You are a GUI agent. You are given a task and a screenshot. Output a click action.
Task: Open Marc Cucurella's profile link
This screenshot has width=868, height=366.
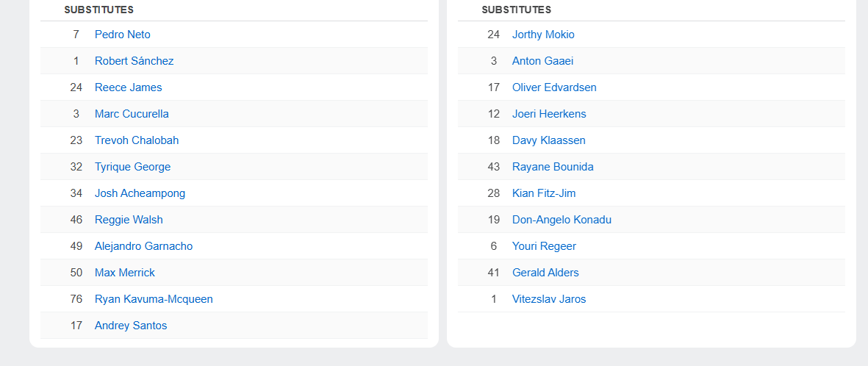(132, 114)
